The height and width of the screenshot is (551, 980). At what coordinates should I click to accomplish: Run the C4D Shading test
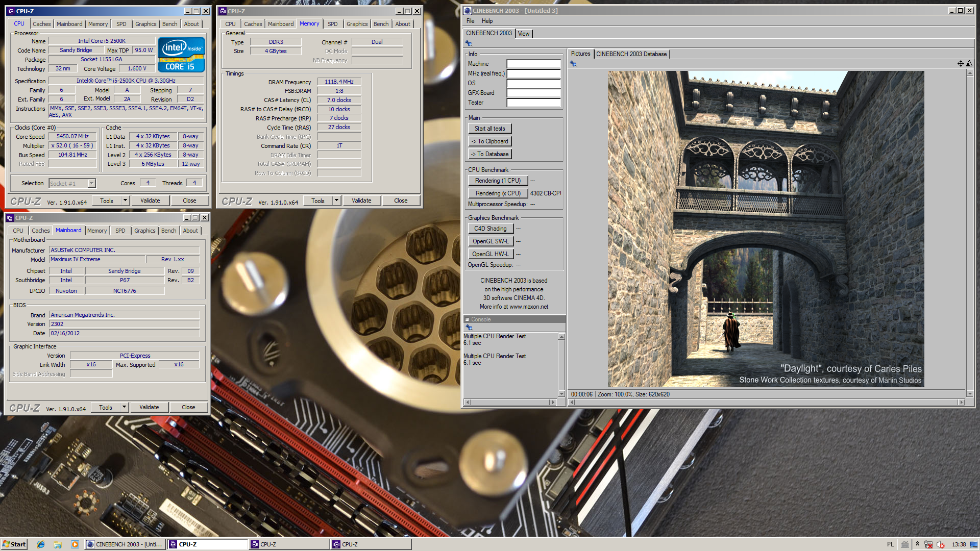(x=491, y=229)
